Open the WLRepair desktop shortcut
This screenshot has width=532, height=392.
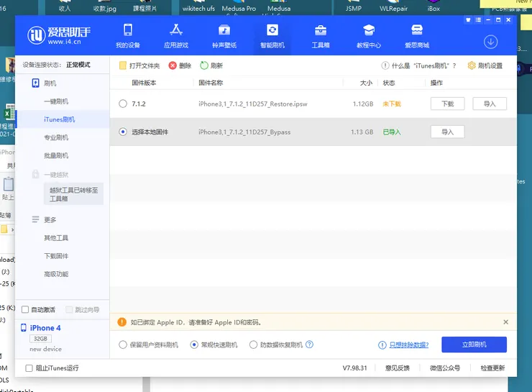393,6
